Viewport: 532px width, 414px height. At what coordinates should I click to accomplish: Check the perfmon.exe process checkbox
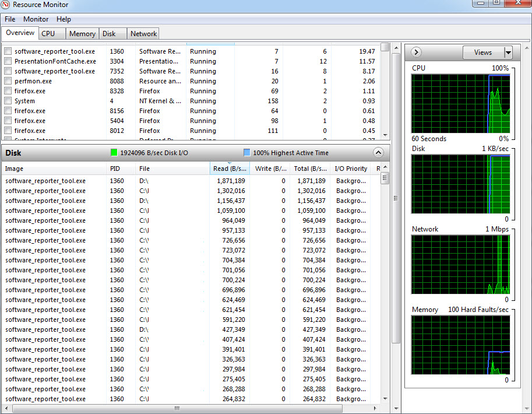coord(8,81)
